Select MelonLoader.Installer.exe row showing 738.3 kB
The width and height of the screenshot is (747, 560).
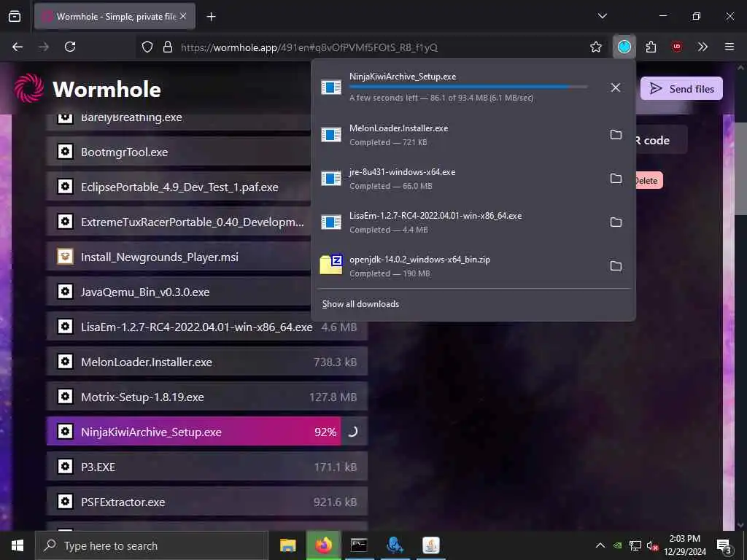pyautogui.click(x=207, y=362)
